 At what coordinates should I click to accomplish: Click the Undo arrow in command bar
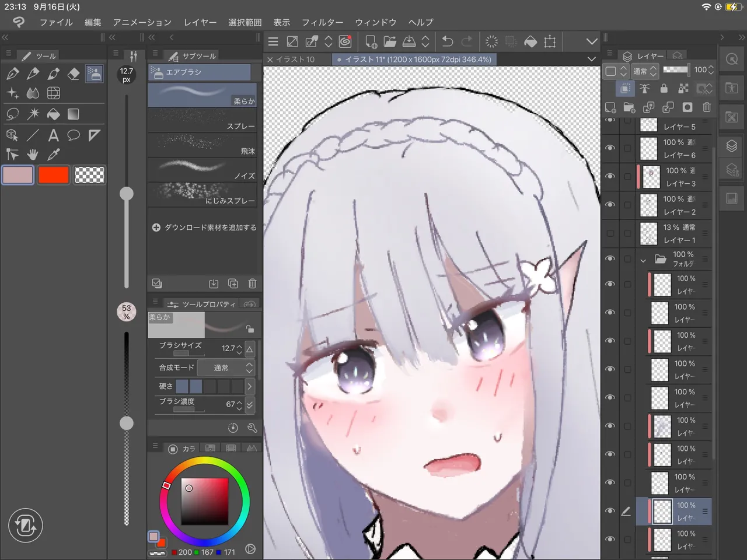(448, 41)
